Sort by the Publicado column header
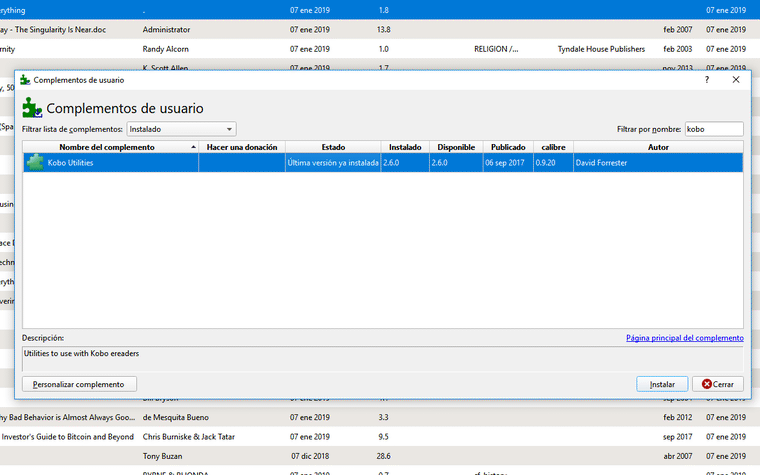The image size is (760, 475). (x=508, y=147)
